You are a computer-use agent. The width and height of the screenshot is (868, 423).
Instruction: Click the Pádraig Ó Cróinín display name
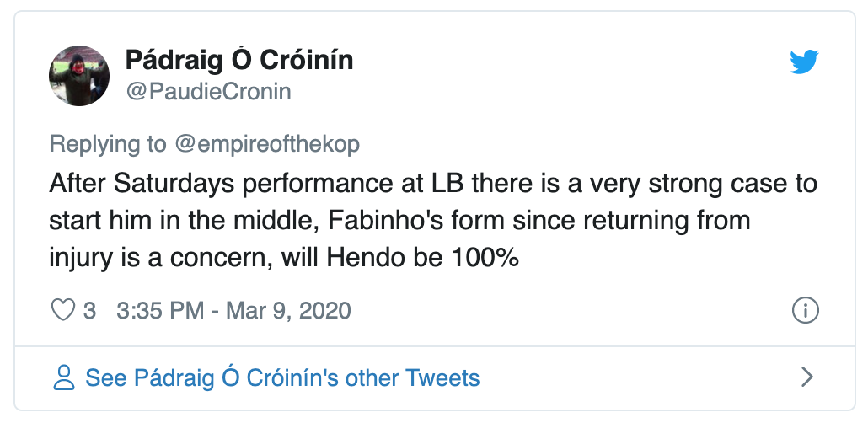point(238,61)
